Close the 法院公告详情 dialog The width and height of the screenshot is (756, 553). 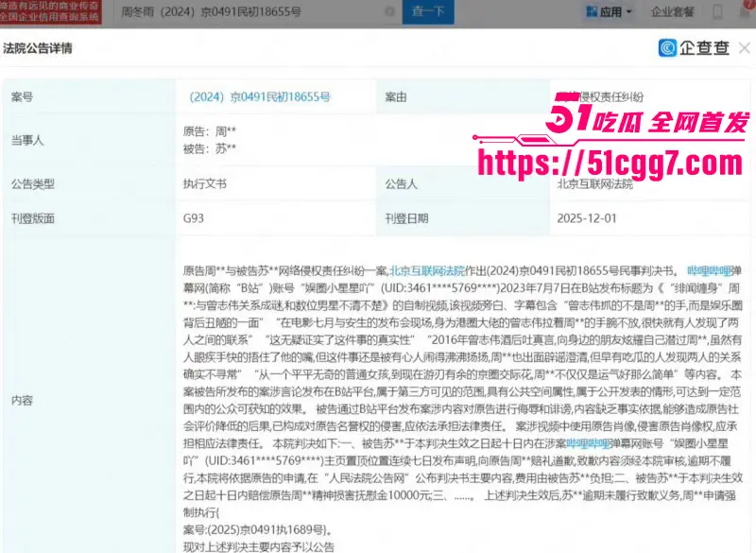click(745, 47)
